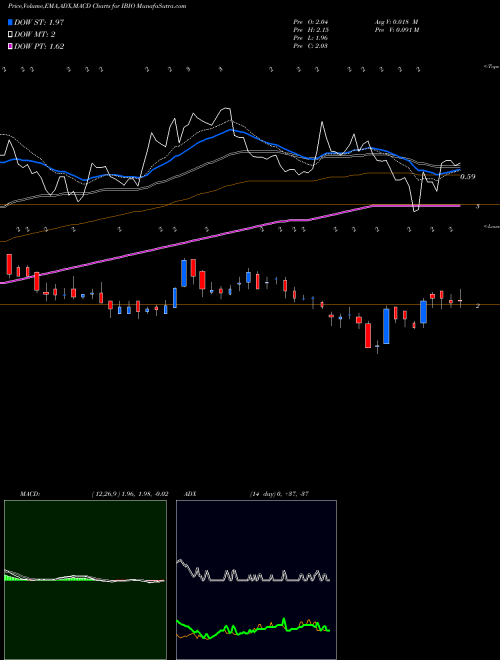Click the ADX (14 day) values text
Image resolution: width=500 pixels, height=660 pixels.
click(280, 494)
